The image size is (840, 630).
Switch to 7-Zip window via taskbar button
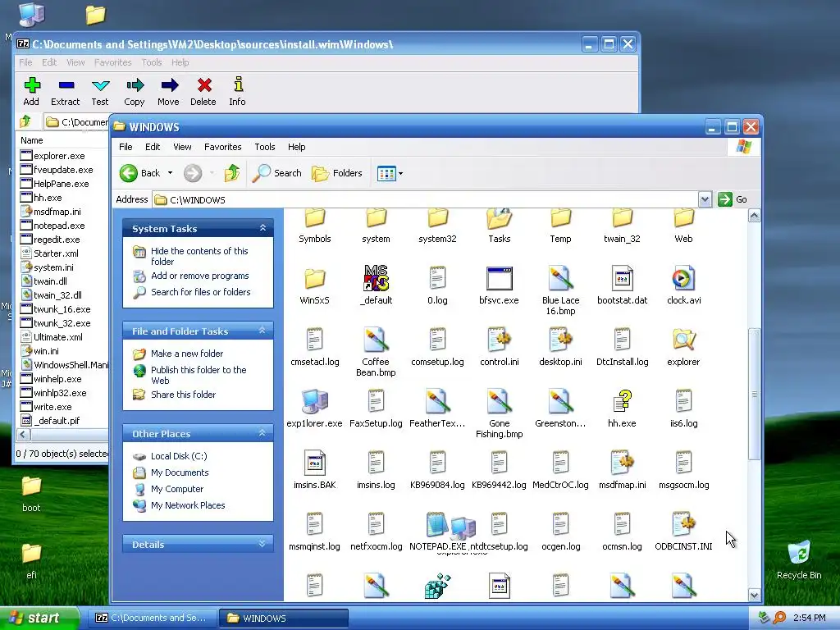151,618
